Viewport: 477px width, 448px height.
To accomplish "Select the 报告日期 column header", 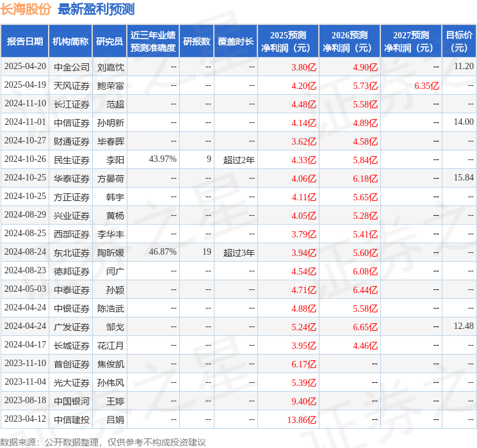I will (x=24, y=42).
